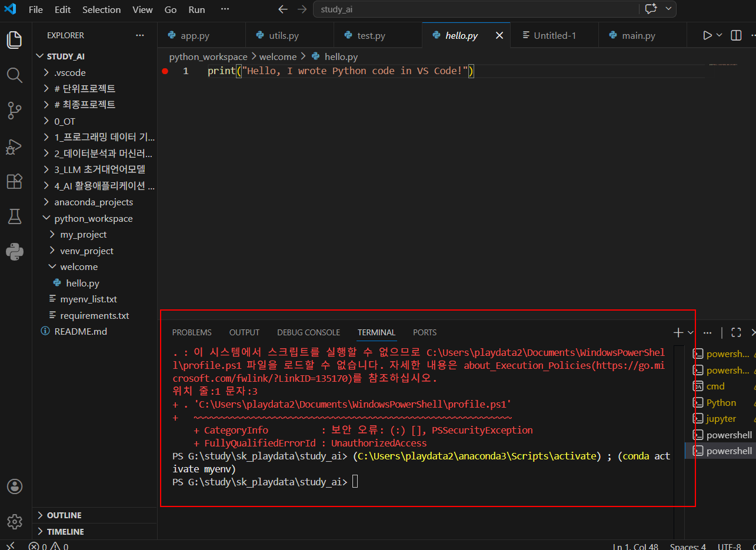Open hello.py in the explorer tree
756x550 pixels.
[95, 283]
